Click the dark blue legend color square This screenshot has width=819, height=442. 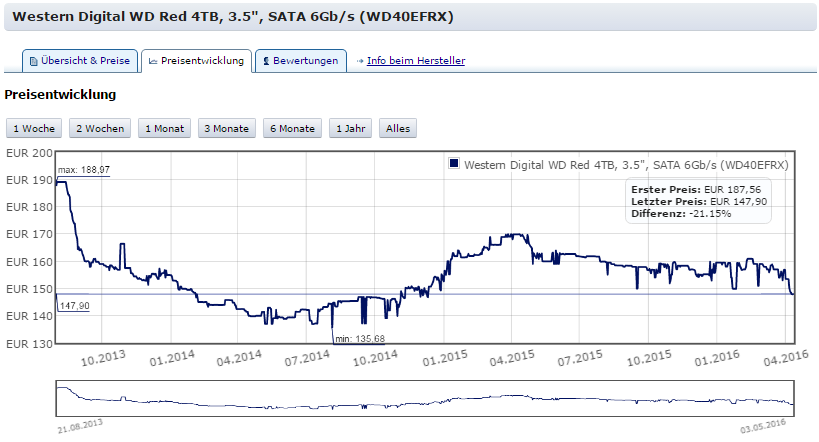pyautogui.click(x=454, y=164)
